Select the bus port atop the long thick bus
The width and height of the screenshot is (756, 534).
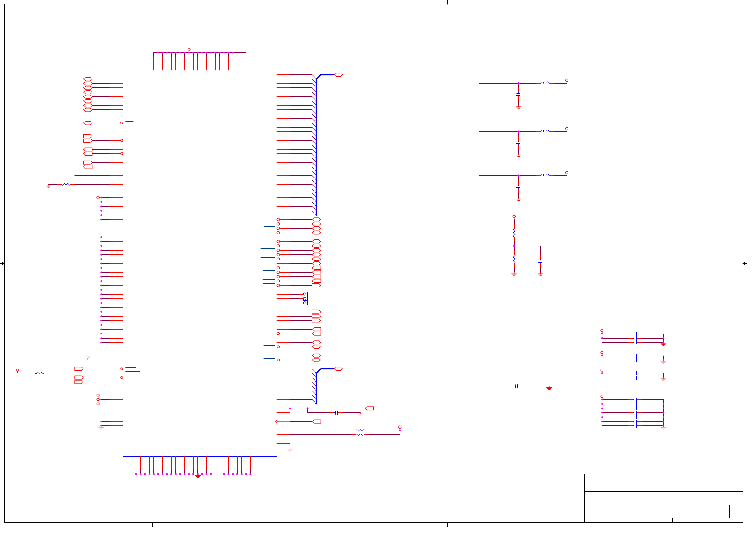coord(339,74)
